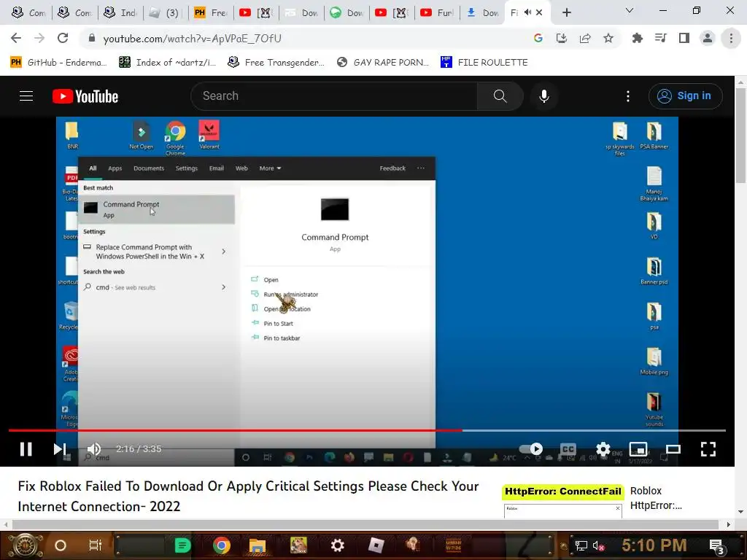Open Chrome three-dot menu
The width and height of the screenshot is (747, 560).
coord(731,38)
